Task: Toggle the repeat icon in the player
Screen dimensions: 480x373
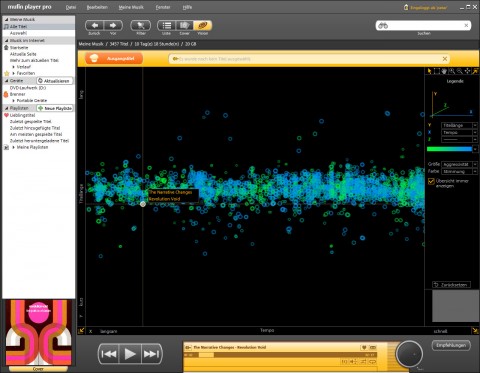Action: click(x=373, y=362)
